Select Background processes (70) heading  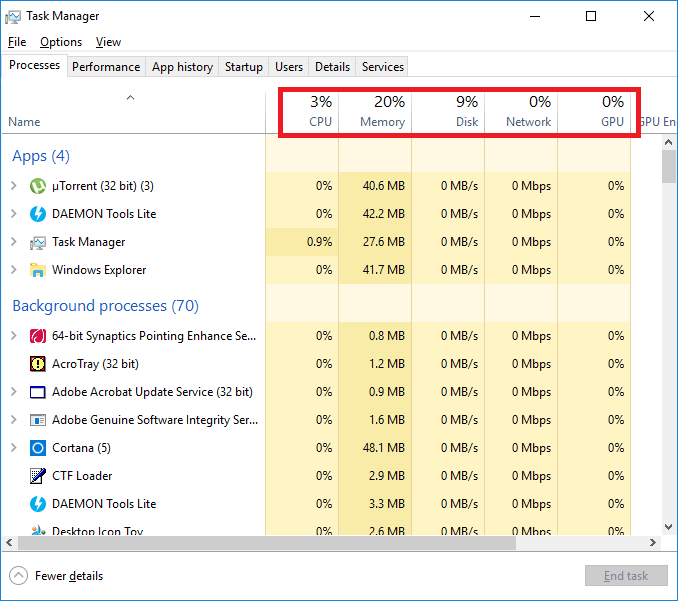[106, 306]
